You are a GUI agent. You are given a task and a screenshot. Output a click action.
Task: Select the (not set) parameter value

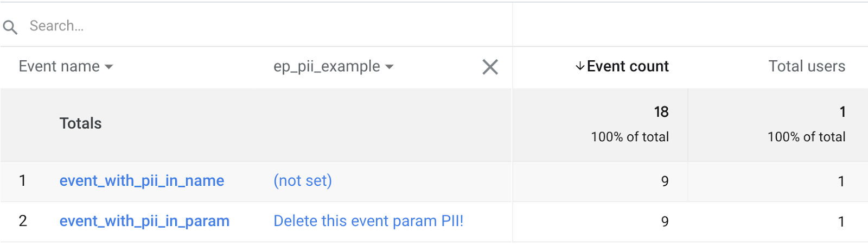[x=303, y=180]
